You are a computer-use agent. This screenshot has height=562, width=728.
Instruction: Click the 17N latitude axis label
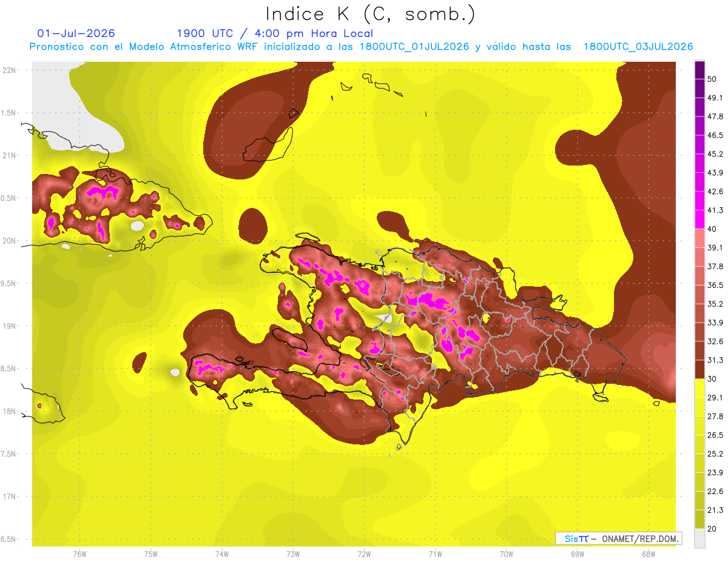click(9, 497)
